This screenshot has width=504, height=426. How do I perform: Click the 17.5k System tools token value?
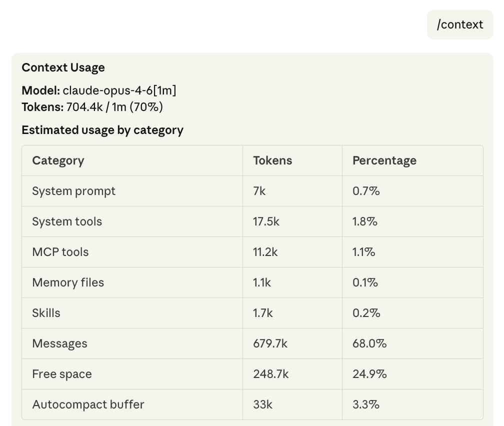266,221
